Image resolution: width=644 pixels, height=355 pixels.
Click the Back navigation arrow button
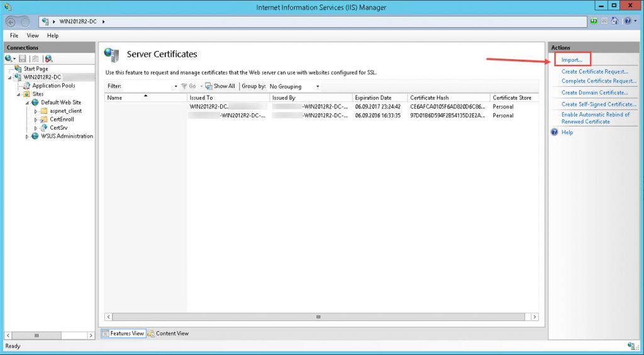[x=11, y=22]
